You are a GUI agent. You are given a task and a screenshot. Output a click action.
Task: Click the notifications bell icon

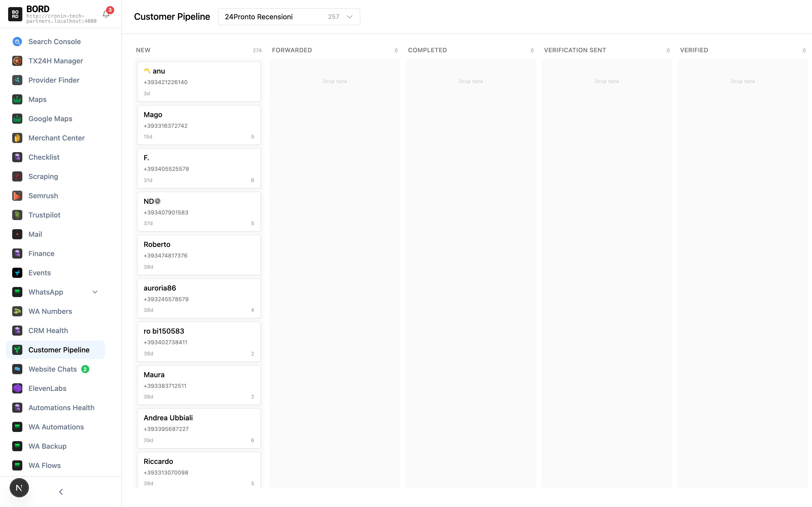(106, 14)
